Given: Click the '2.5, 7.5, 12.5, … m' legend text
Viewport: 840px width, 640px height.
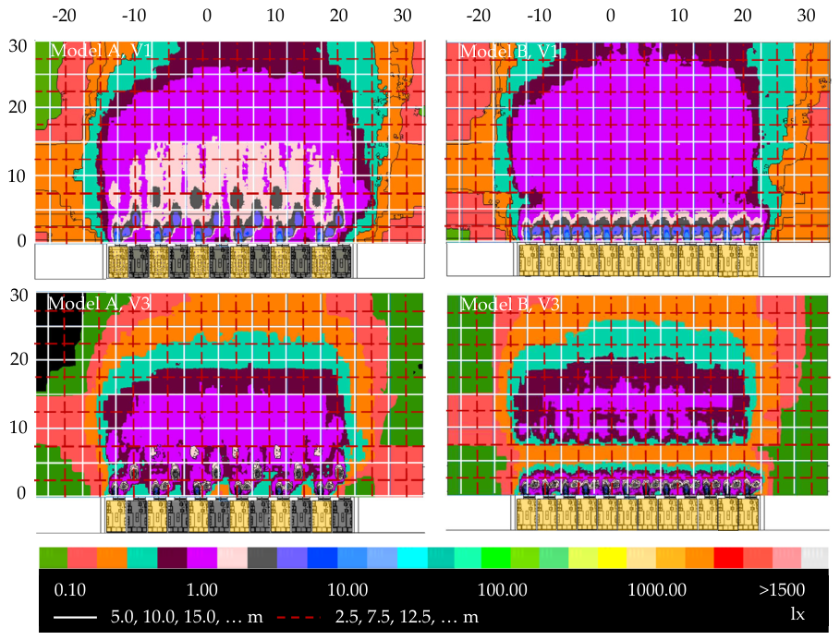Looking at the screenshot, I should 407,616.
